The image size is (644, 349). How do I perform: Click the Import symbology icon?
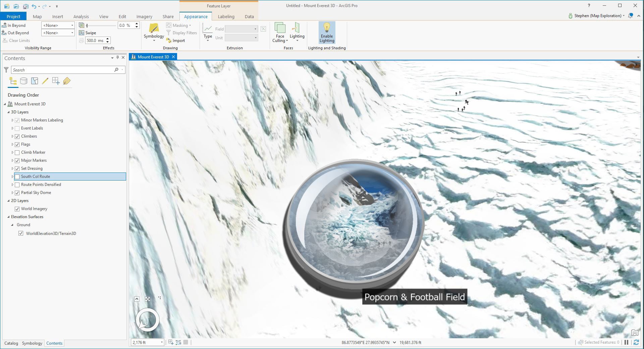click(x=169, y=41)
